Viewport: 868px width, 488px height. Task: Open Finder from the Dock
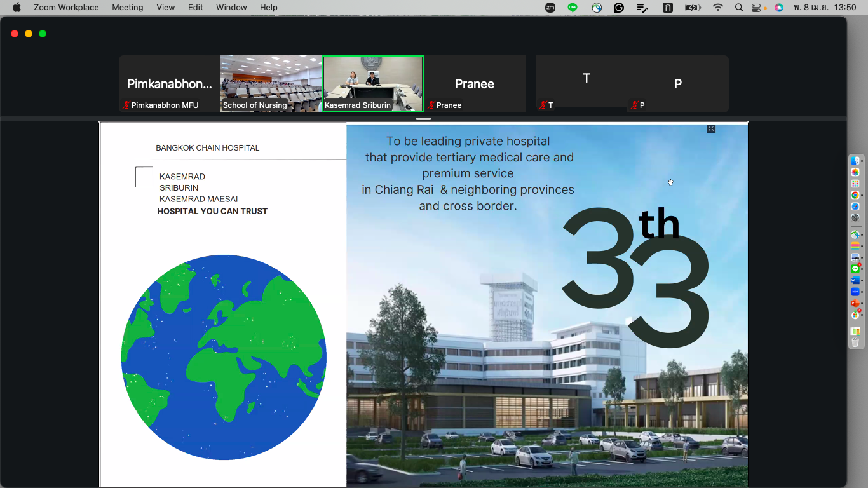pyautogui.click(x=855, y=161)
